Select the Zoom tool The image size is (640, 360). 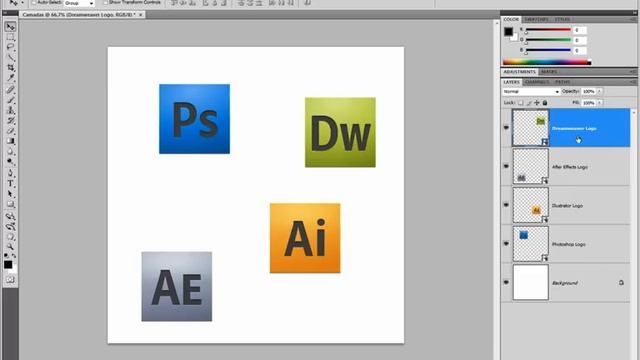click(10, 247)
